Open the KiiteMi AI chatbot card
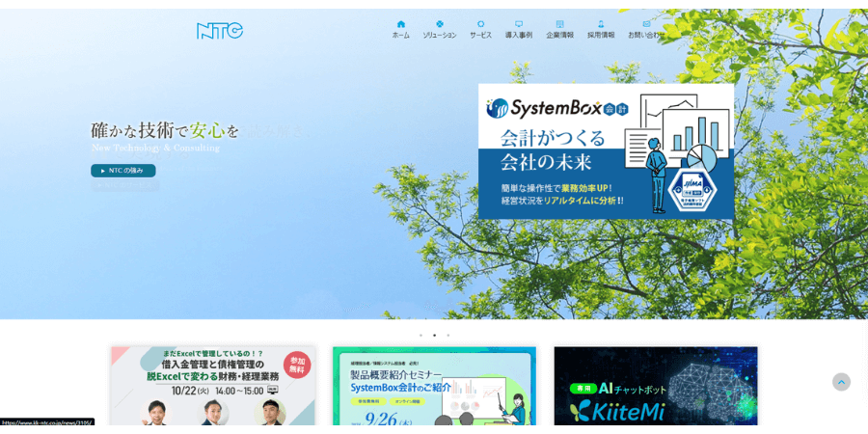This screenshot has height=434, width=868. (x=656, y=386)
